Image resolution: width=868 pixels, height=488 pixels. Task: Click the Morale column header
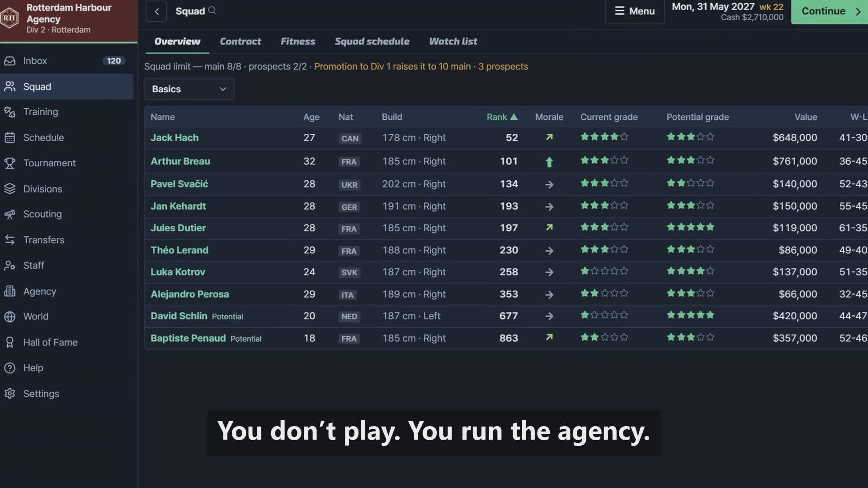click(x=549, y=117)
